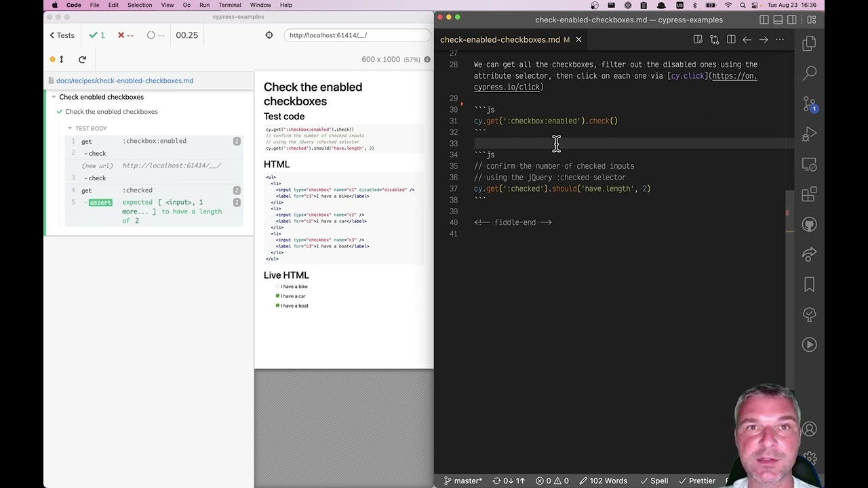Click the pending tests counter

(x=156, y=35)
